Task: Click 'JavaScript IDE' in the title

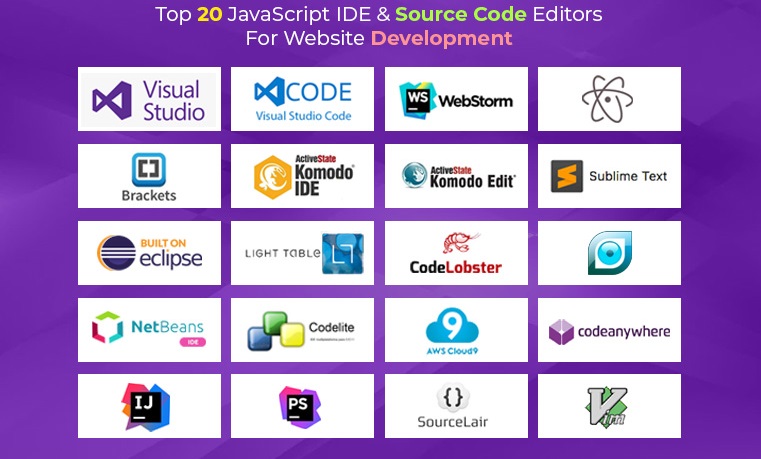Action: (299, 14)
